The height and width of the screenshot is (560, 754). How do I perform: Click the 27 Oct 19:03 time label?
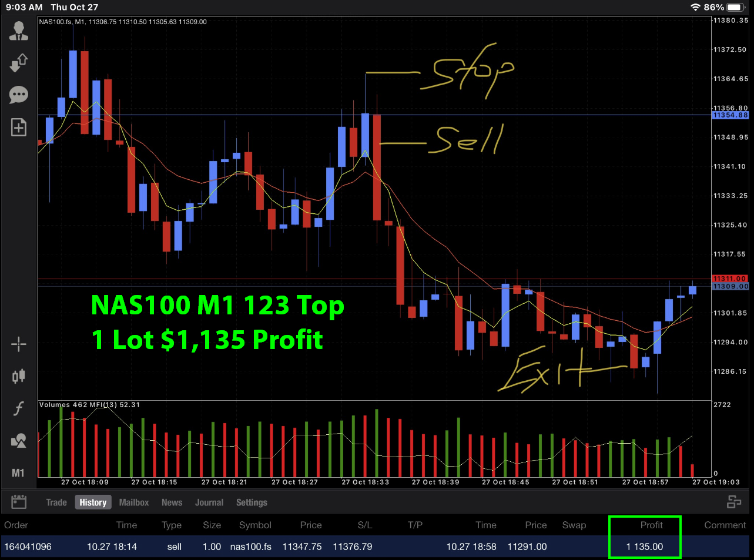pyautogui.click(x=716, y=482)
